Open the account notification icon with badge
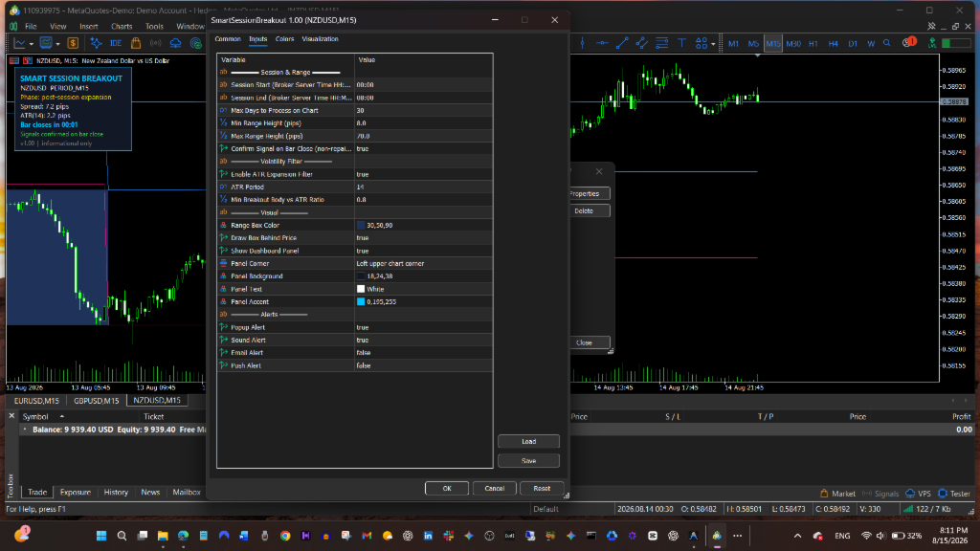Viewport: 980px width, 551px height. tap(909, 42)
